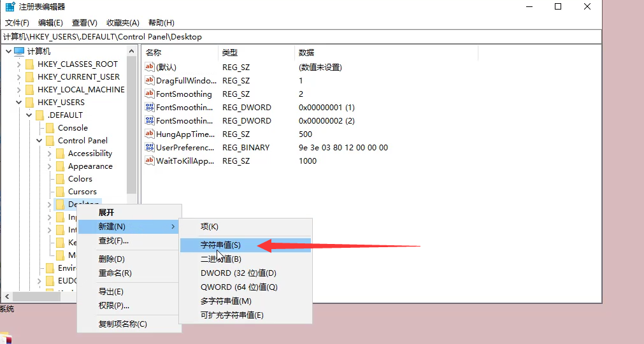Click the Colors folder icon
The width and height of the screenshot is (644, 344).
click(x=60, y=179)
